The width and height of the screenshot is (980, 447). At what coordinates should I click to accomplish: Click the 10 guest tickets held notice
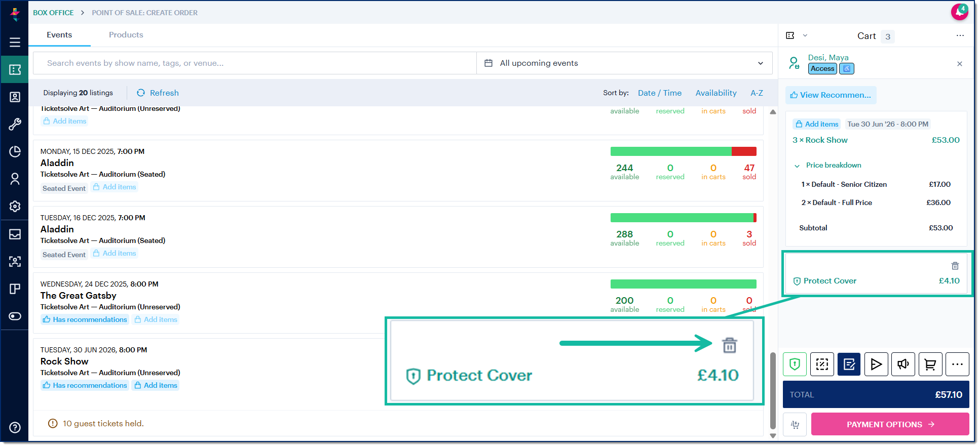[96, 423]
